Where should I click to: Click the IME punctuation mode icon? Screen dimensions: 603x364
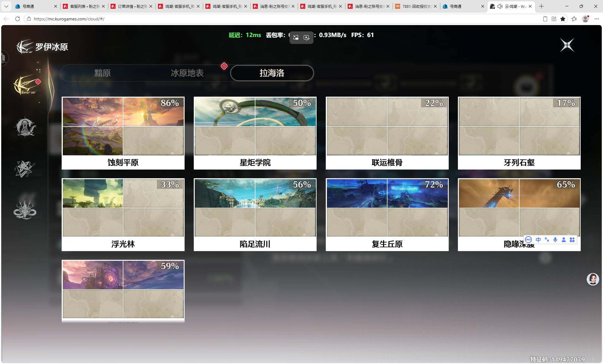[547, 240]
